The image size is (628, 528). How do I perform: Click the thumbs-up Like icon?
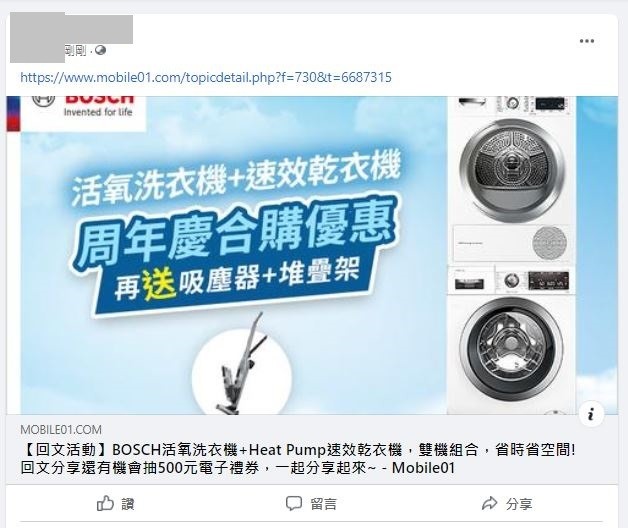105,503
